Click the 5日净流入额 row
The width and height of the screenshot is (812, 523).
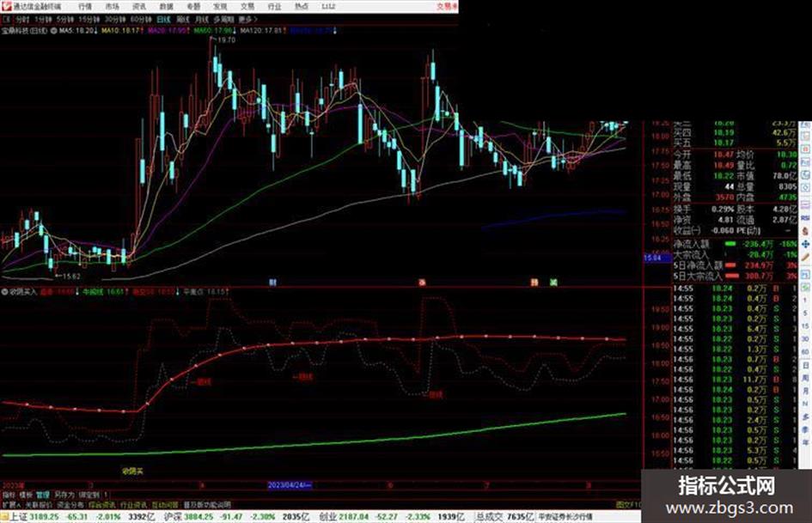click(x=735, y=265)
